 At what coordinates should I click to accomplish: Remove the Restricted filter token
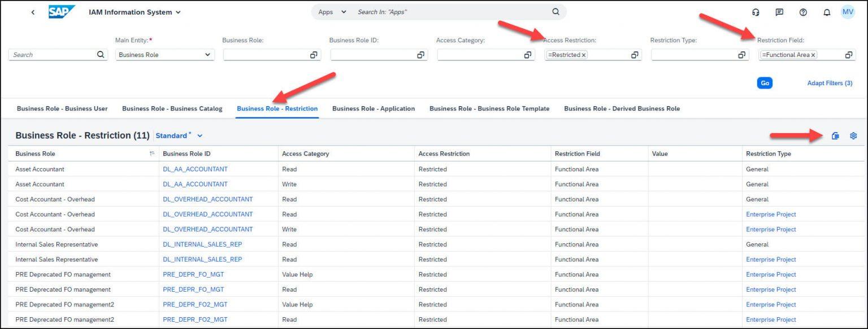(583, 55)
